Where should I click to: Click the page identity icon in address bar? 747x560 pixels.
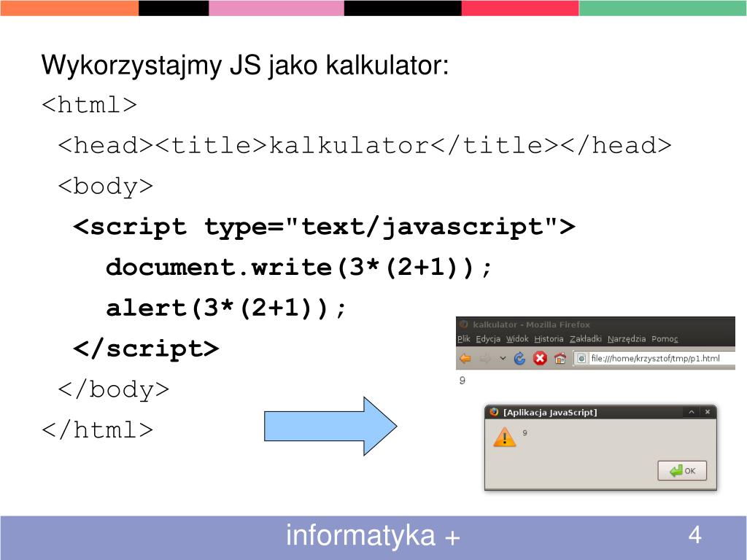[581, 358]
